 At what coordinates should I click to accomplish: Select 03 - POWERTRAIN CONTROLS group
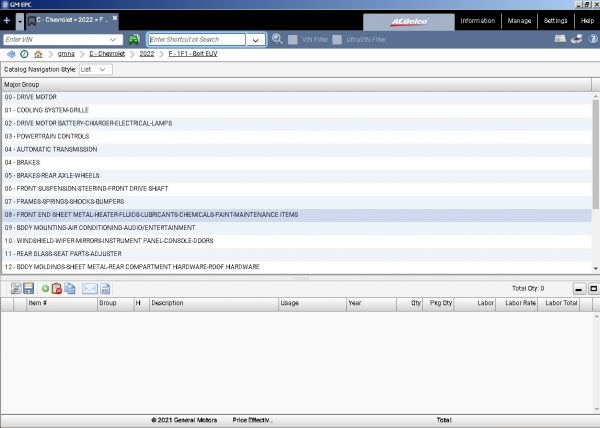tap(297, 136)
